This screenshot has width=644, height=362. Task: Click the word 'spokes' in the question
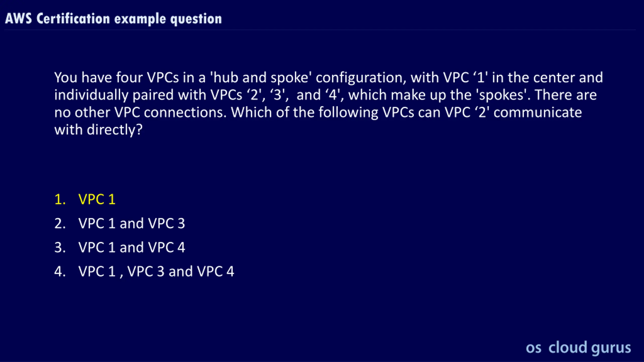point(501,95)
